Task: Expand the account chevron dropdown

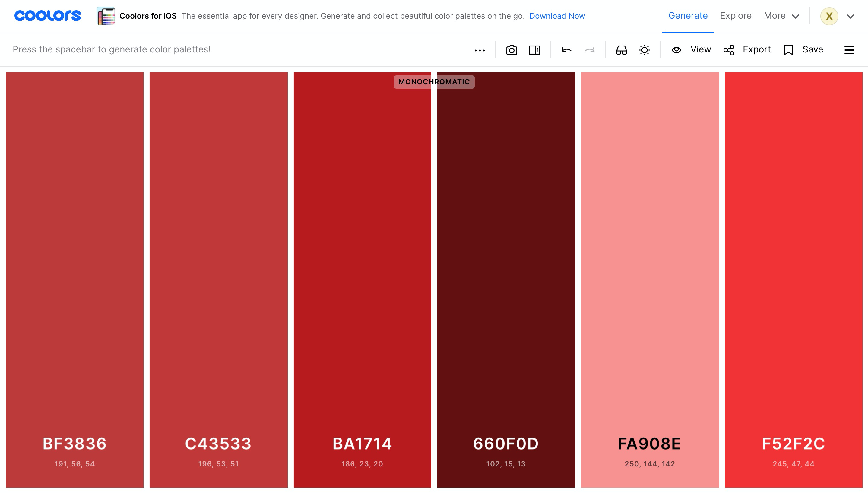Action: (x=850, y=16)
